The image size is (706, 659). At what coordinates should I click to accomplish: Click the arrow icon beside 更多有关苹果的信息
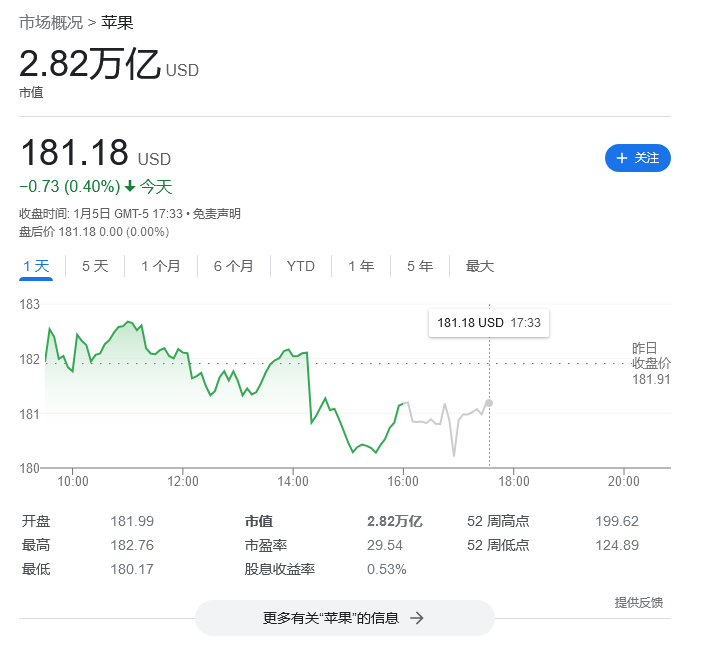pyautogui.click(x=417, y=618)
